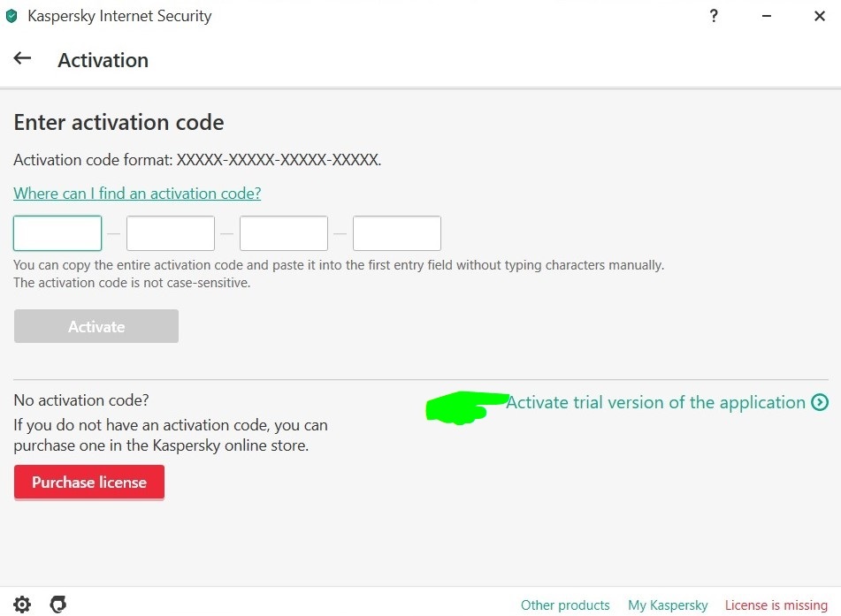
Task: Select the third activation code field
Action: 284,233
